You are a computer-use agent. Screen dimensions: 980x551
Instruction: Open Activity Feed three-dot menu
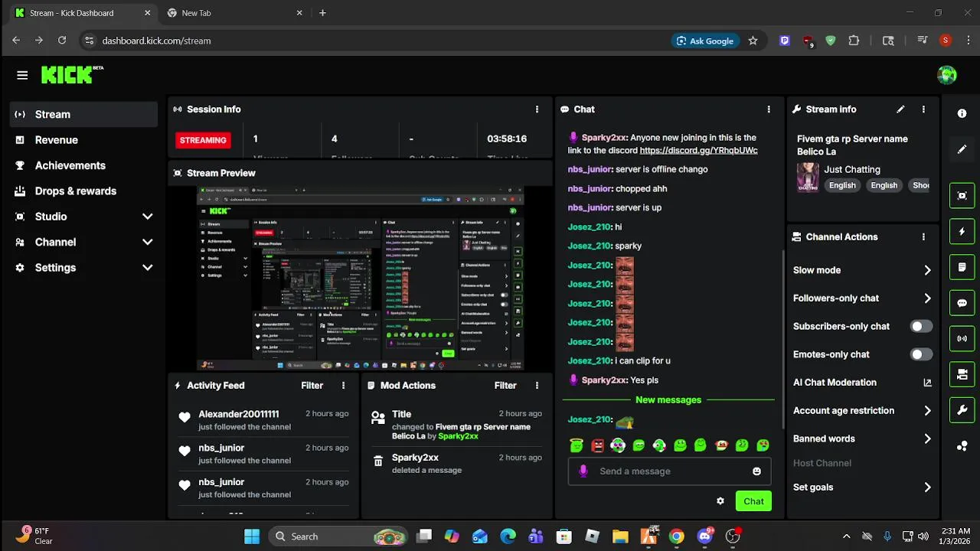[343, 386]
